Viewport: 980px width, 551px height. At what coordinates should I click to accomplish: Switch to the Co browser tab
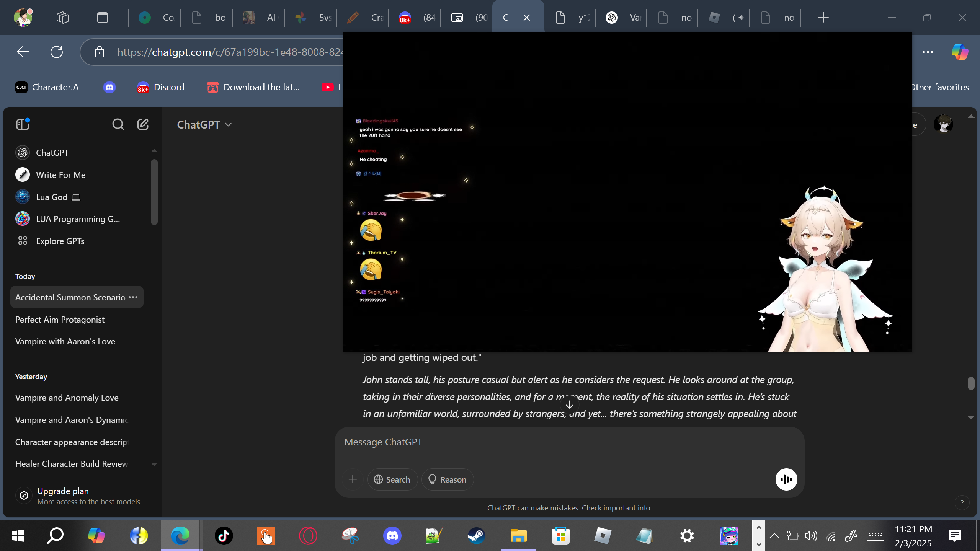pyautogui.click(x=155, y=18)
